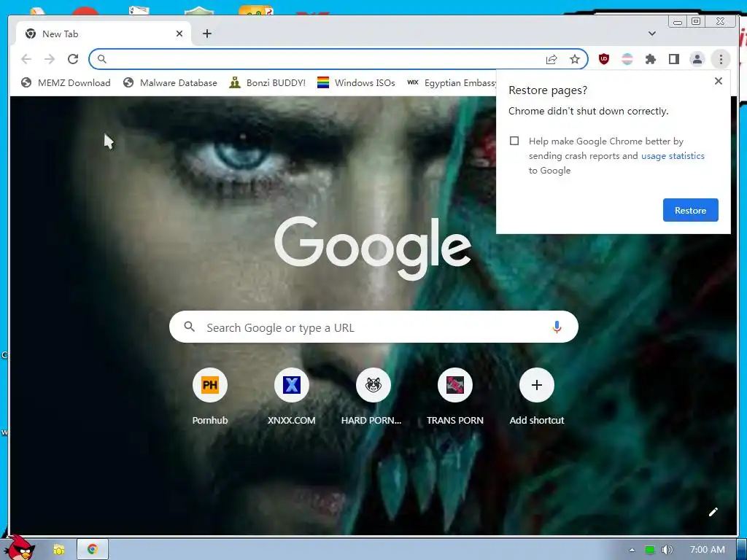The height and width of the screenshot is (560, 747).
Task: Bookmark this tab with the star icon
Action: [575, 59]
